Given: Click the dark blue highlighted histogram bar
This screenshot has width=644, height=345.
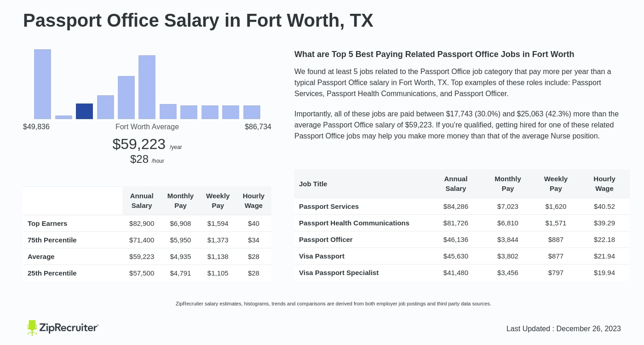Looking at the screenshot, I should pos(84,111).
